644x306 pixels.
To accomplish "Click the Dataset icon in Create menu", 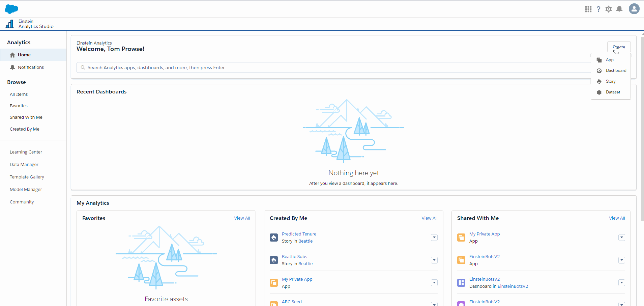I will 599,92.
